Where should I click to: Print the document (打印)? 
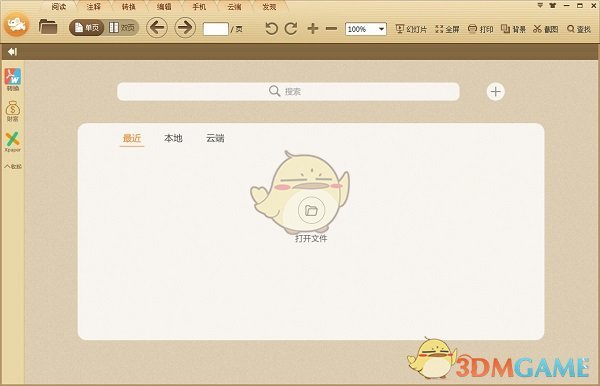(481, 29)
